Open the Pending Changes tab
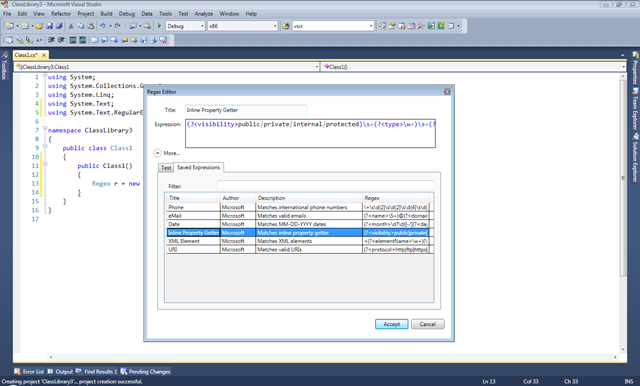 145,371
